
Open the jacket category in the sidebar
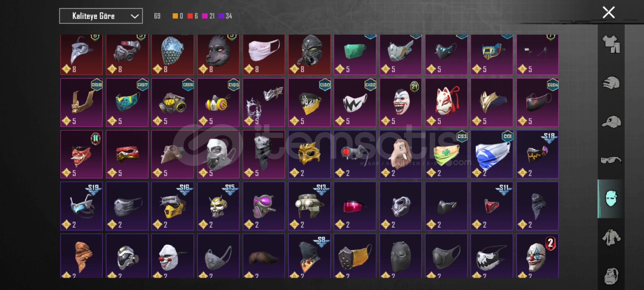click(x=611, y=237)
